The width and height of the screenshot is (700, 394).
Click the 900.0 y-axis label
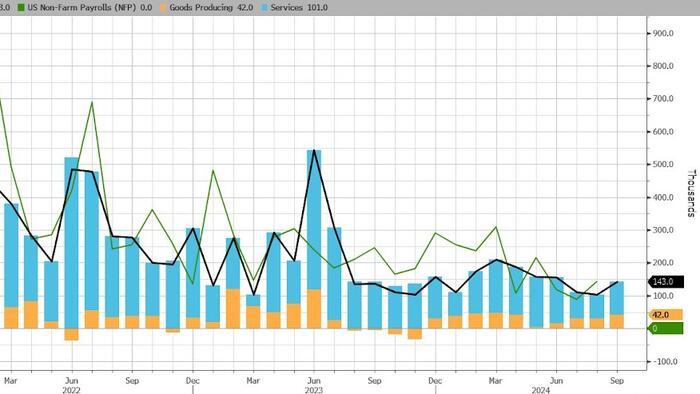(x=664, y=33)
